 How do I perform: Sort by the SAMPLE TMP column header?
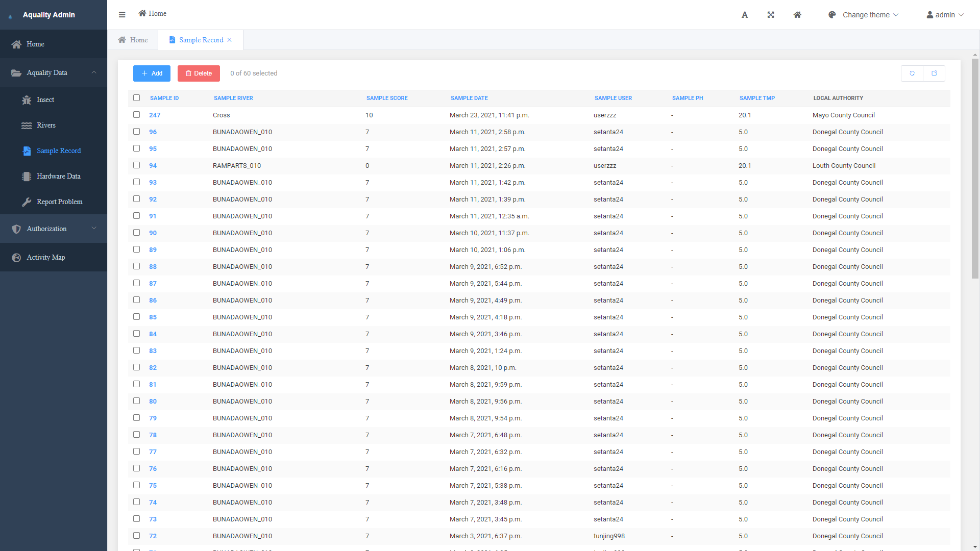[x=757, y=98]
